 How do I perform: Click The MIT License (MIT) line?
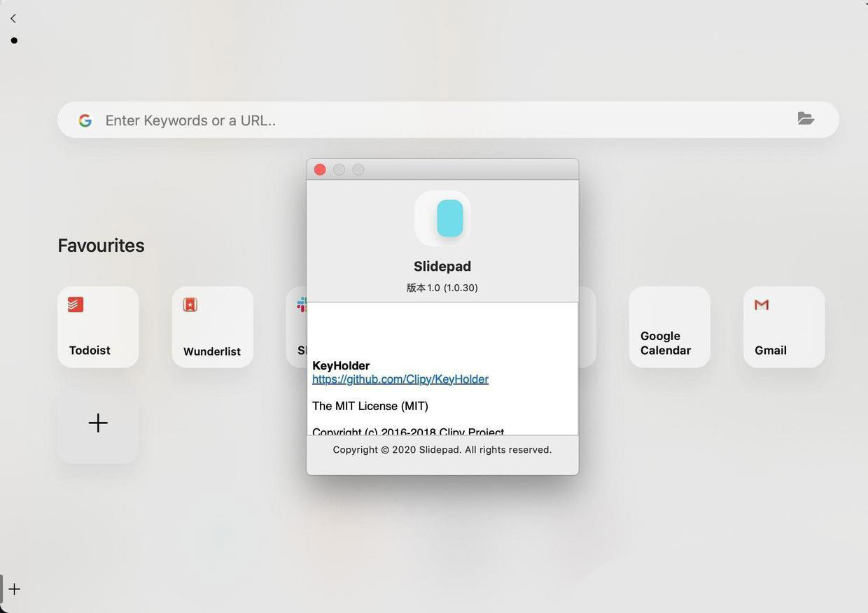click(370, 406)
